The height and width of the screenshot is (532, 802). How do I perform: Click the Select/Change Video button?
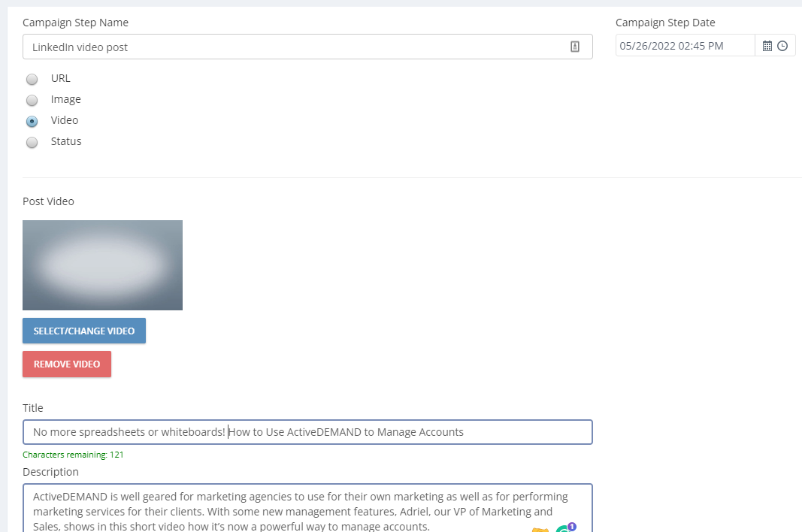(84, 331)
